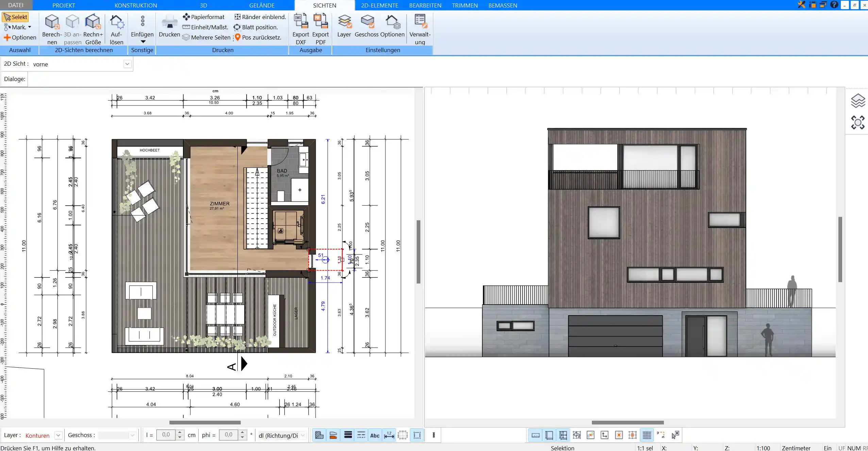Click the Drucken printer icon
Image resolution: width=868 pixels, height=451 pixels.
[x=169, y=22]
